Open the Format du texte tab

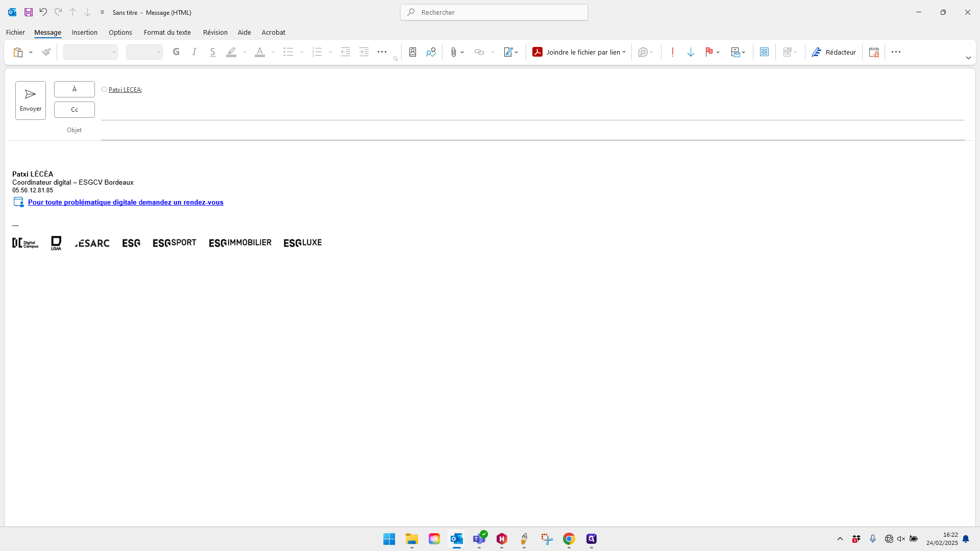click(x=167, y=32)
